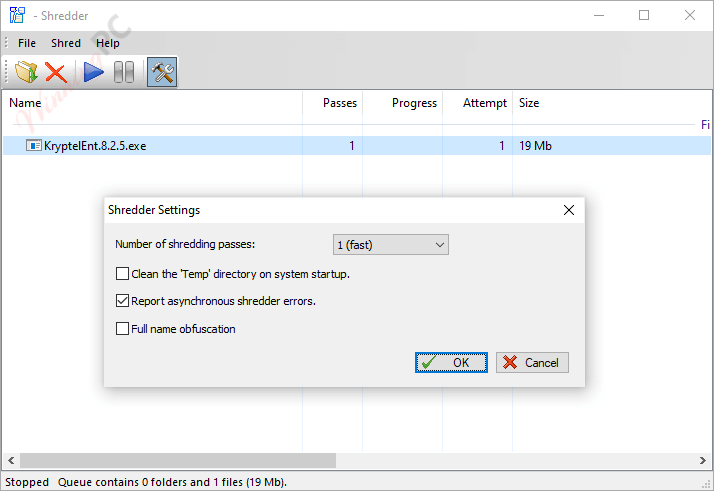Sort by the Name column header
Screen dimensions: 714x491
click(x=25, y=103)
